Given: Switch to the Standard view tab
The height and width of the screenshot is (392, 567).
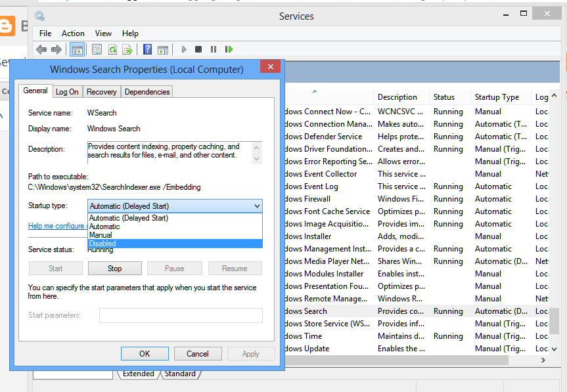Looking at the screenshot, I should click(x=180, y=374).
